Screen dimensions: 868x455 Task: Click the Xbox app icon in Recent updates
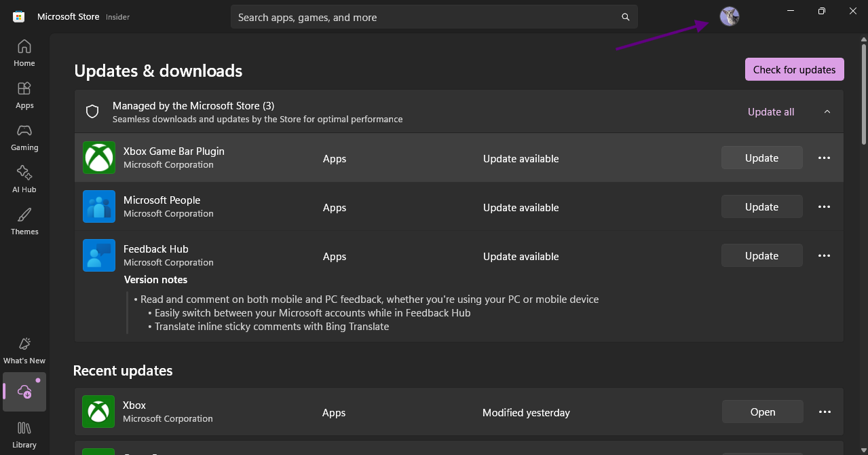[98, 412]
